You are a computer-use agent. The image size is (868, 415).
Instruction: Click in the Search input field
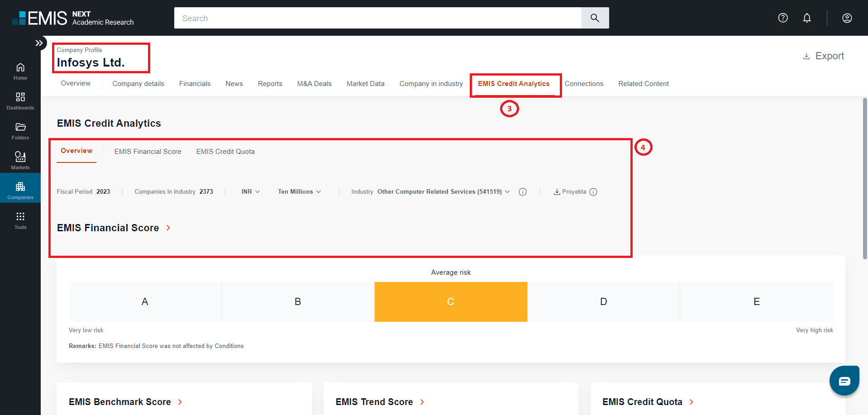coord(378,18)
